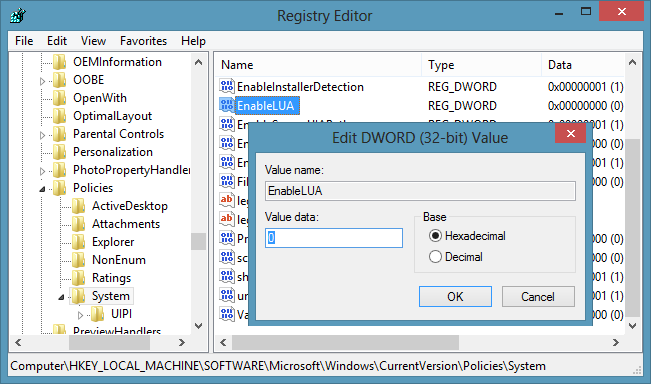The width and height of the screenshot is (651, 384).
Task: Open the File menu
Action: point(24,41)
